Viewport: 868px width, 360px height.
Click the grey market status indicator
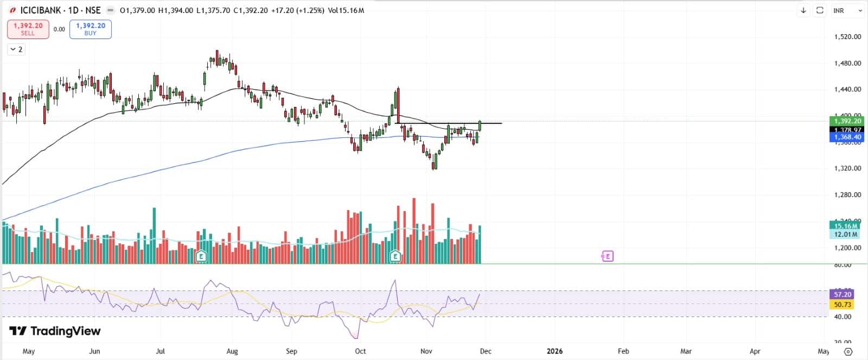110,10
